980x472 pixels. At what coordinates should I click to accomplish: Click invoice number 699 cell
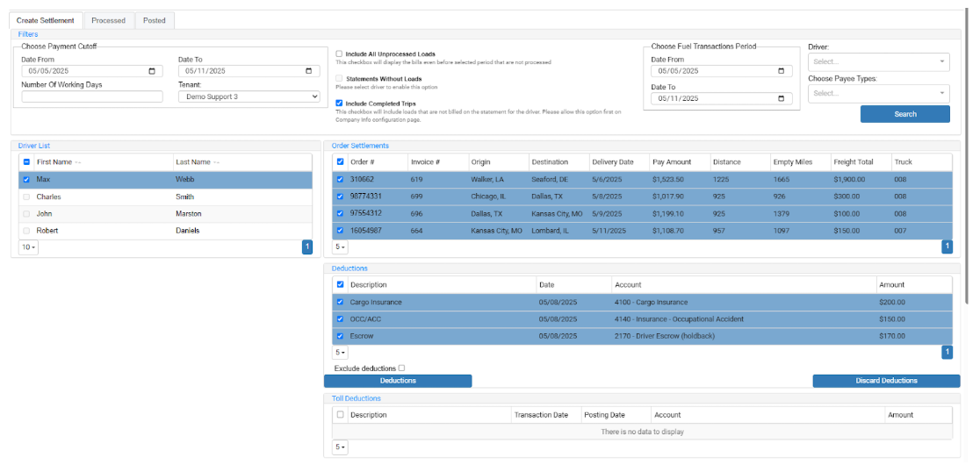(417, 196)
